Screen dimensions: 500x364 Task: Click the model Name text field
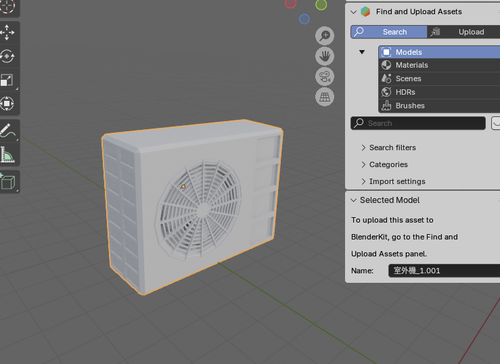coord(444,271)
